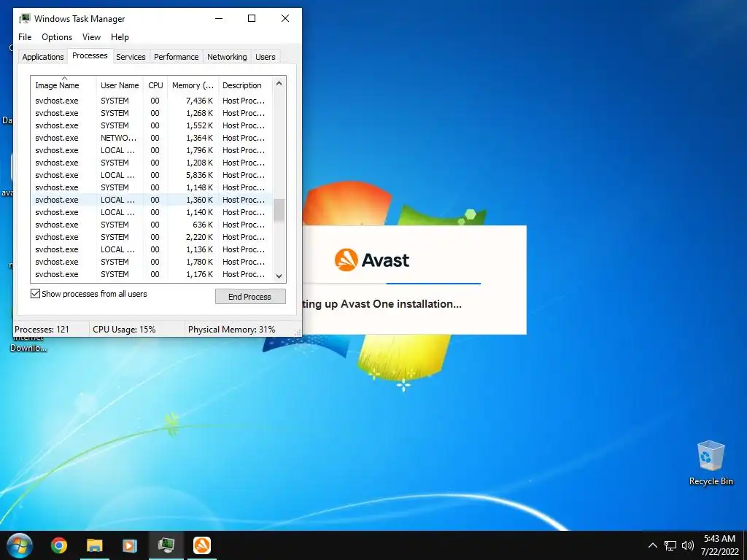The width and height of the screenshot is (747, 560).
Task: Click the process list scroll up arrow
Action: pyautogui.click(x=279, y=83)
